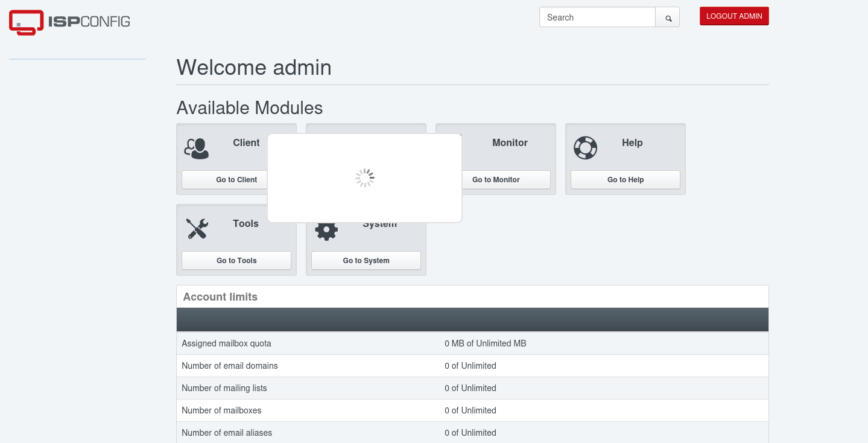Click the Account limits panel heading
The height and width of the screenshot is (443, 868).
[220, 297]
